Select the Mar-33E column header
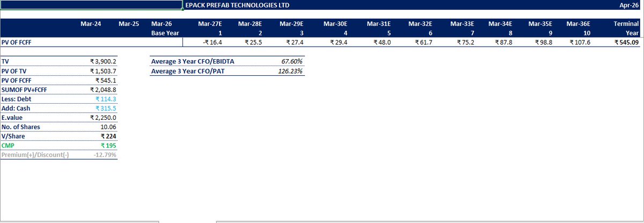 click(462, 24)
